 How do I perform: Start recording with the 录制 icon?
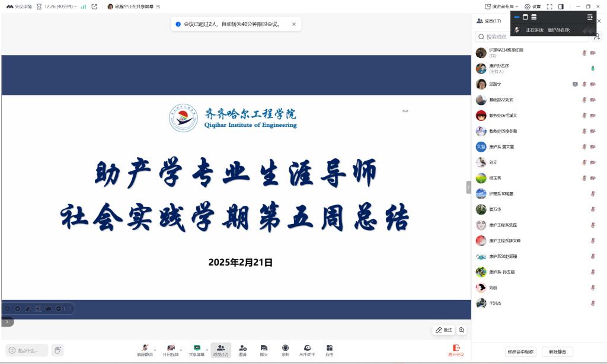click(x=285, y=350)
